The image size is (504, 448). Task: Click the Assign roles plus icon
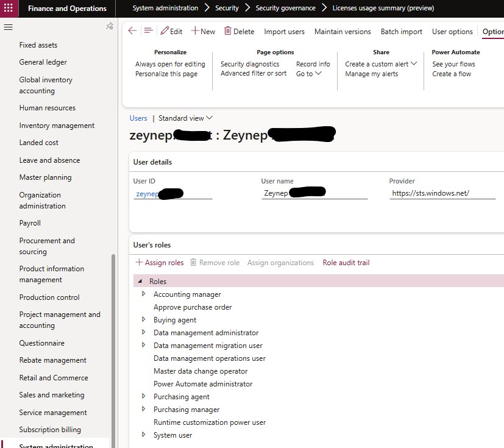(x=139, y=262)
